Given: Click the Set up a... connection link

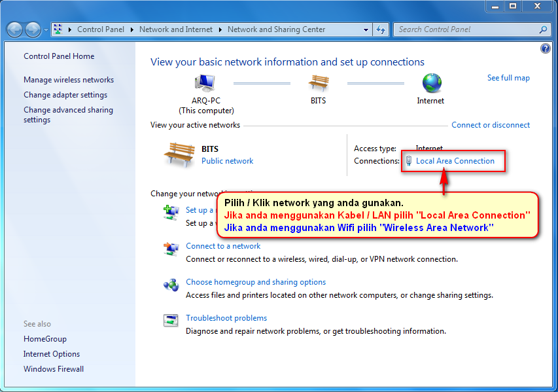Looking at the screenshot, I should coord(200,210).
